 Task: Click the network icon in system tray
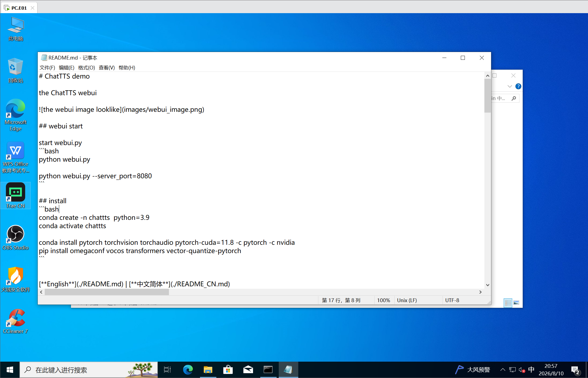[512, 370]
